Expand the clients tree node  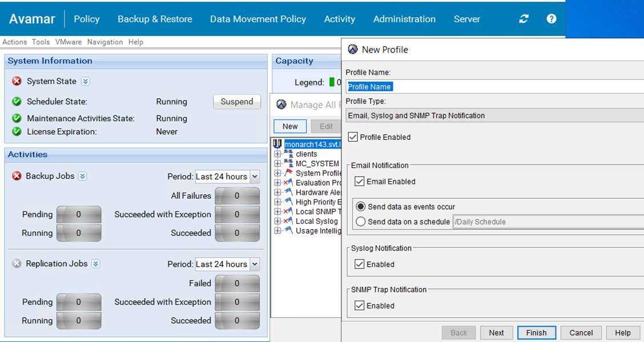click(x=278, y=154)
